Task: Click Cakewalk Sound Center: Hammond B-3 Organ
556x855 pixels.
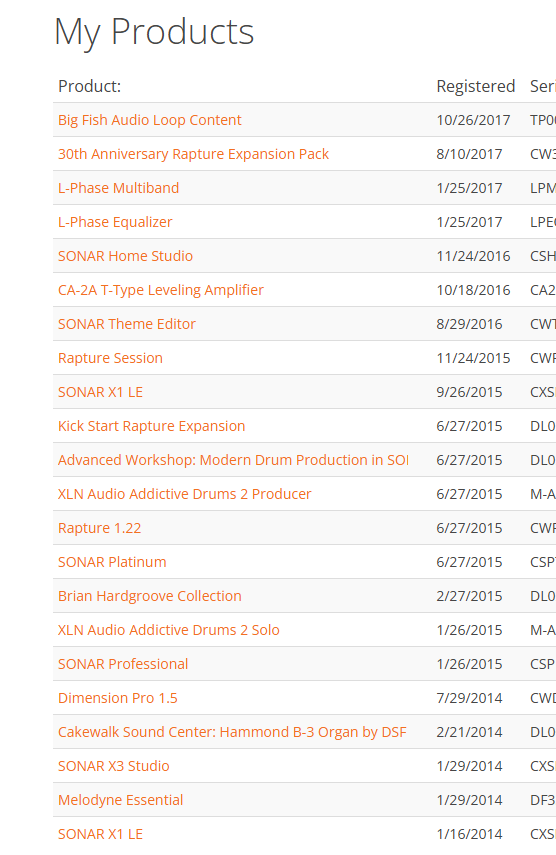Action: pyautogui.click(x=232, y=732)
